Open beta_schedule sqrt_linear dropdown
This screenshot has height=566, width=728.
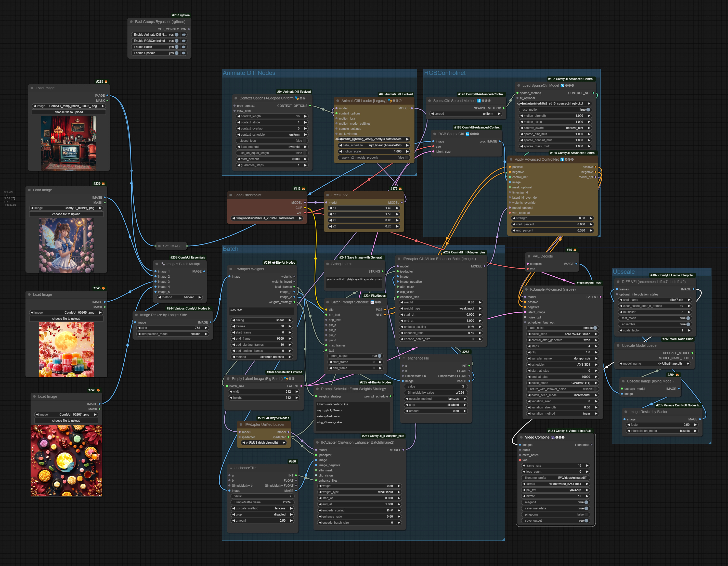(374, 145)
